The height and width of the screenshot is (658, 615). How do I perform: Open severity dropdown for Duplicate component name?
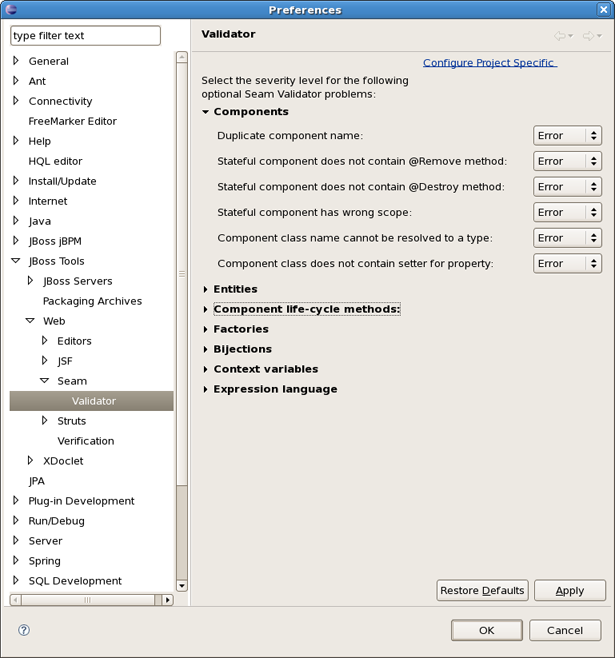[567, 136]
